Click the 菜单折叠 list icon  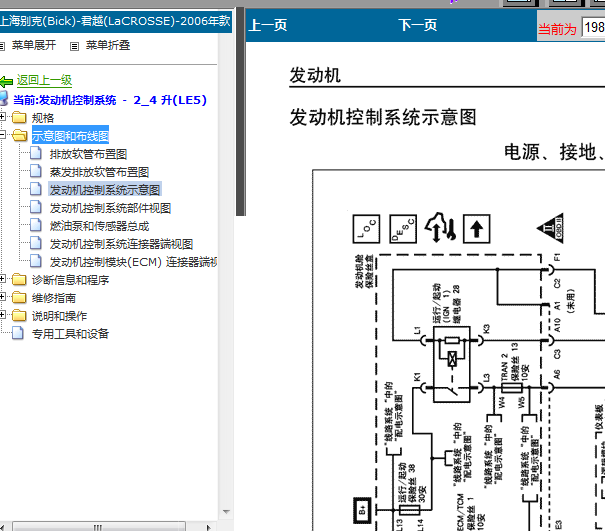point(74,46)
